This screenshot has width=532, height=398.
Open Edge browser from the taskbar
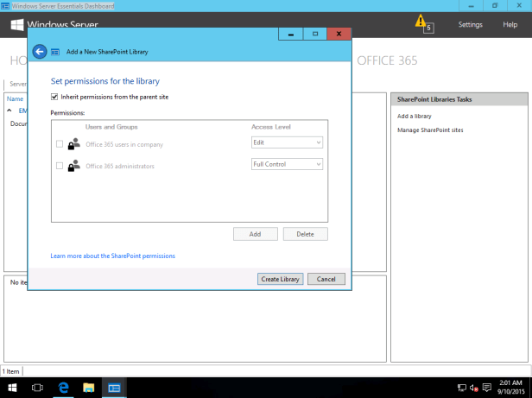click(63, 388)
